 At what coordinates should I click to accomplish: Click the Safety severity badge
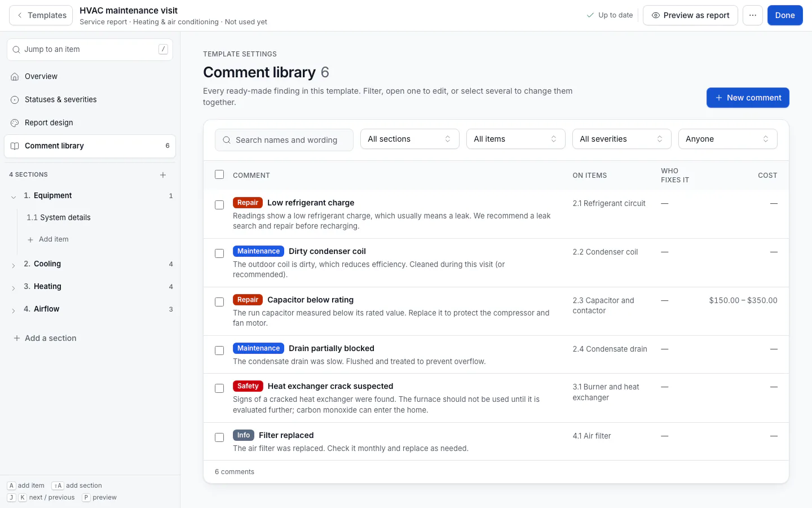(x=248, y=386)
